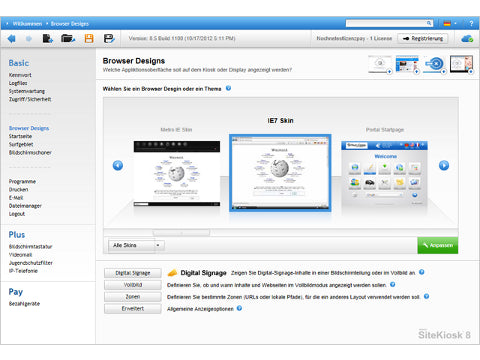Click the open folder icon in toolbar
Screen dimensions: 480x360
[x=68, y=39]
